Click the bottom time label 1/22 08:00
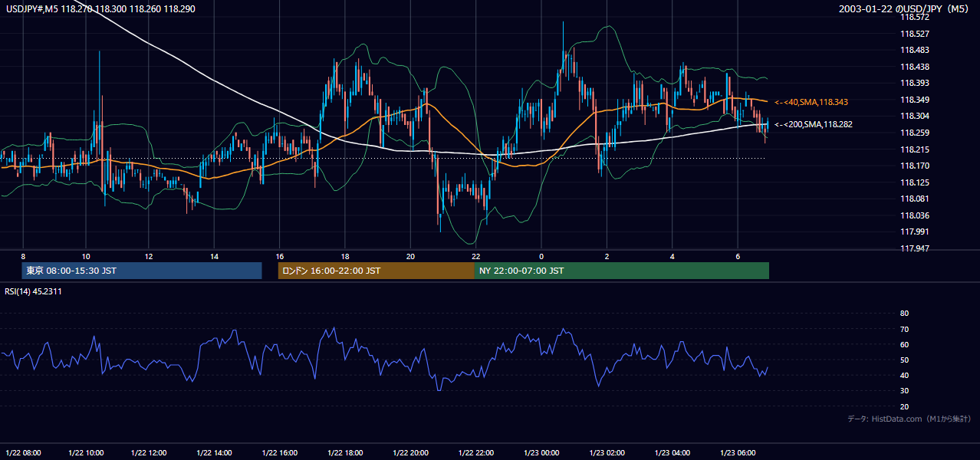The width and height of the screenshot is (980, 460). [x=22, y=452]
